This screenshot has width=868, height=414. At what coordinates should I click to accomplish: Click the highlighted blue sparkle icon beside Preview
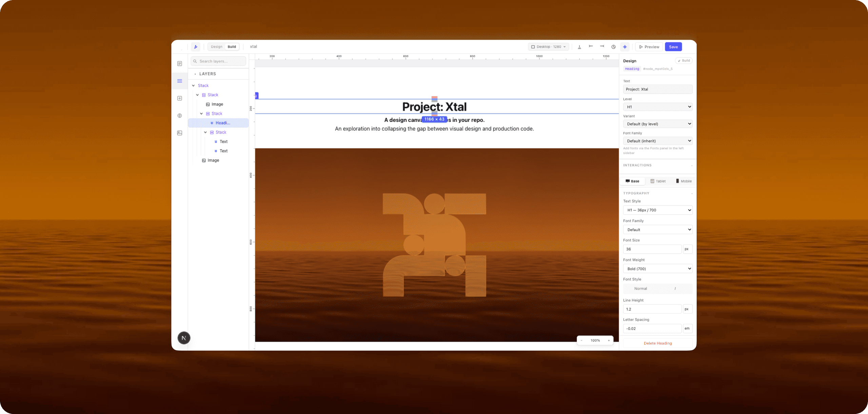pyautogui.click(x=625, y=47)
